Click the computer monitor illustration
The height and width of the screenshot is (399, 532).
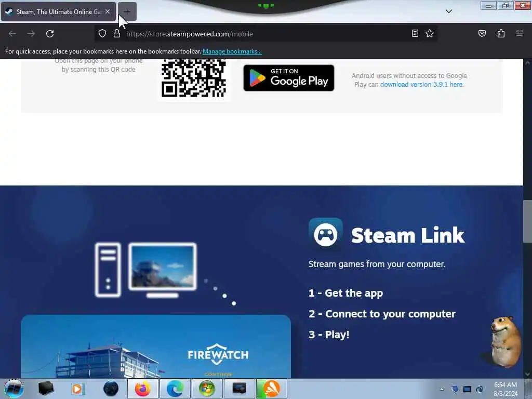[x=163, y=270]
